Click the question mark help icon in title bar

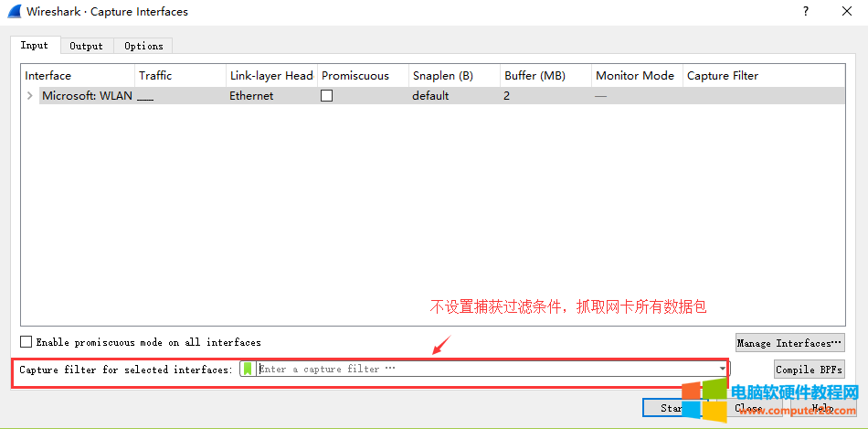[x=806, y=11]
